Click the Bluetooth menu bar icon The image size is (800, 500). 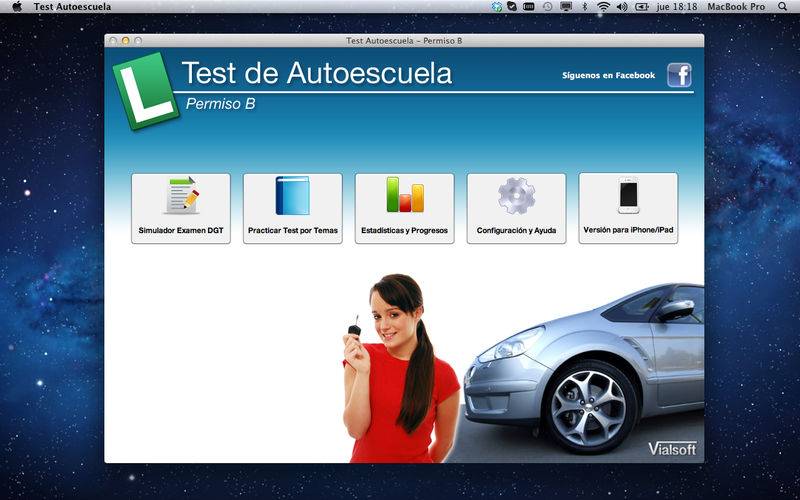click(585, 6)
